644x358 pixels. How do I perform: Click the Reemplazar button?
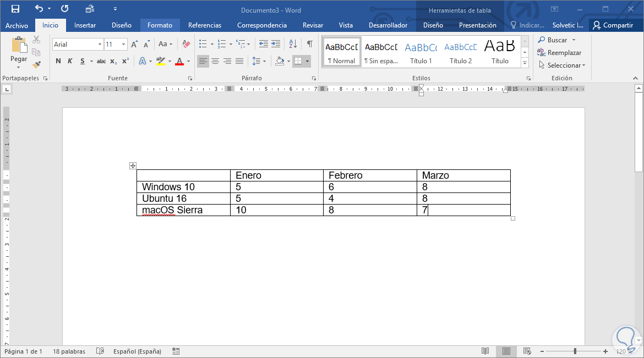point(559,53)
